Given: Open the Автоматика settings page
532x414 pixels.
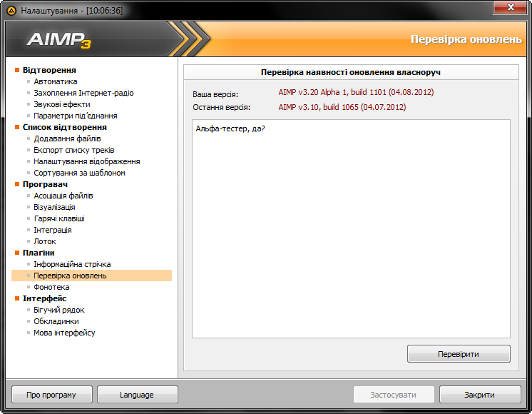Looking at the screenshot, I should click(56, 81).
